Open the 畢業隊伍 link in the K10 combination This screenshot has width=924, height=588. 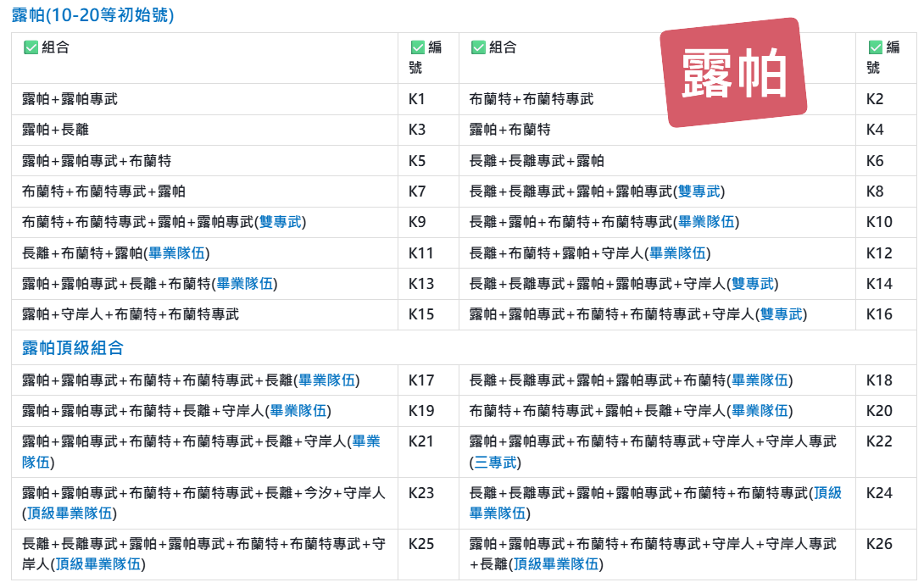pyautogui.click(x=707, y=222)
